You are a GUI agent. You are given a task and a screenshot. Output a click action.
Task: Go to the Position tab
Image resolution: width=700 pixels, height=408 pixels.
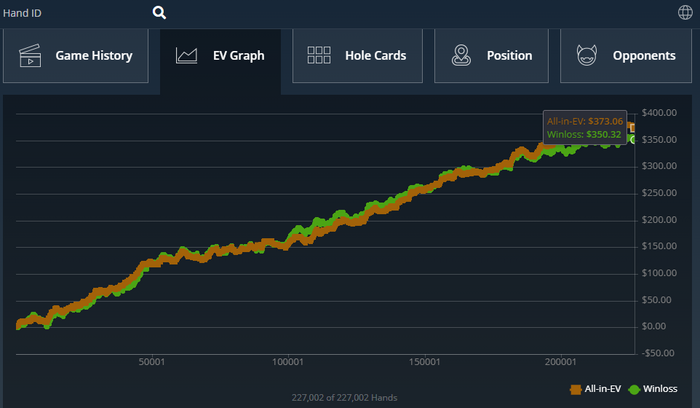tap(491, 56)
